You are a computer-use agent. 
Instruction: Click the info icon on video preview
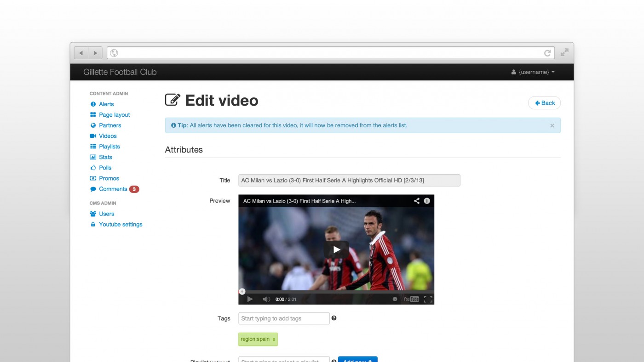pyautogui.click(x=427, y=201)
